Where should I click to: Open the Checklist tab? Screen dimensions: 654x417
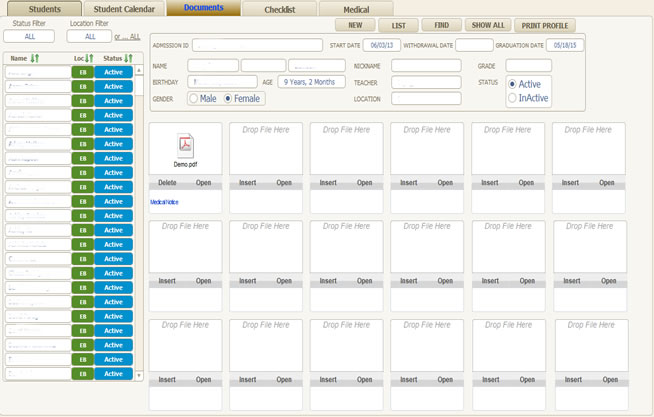pos(279,9)
